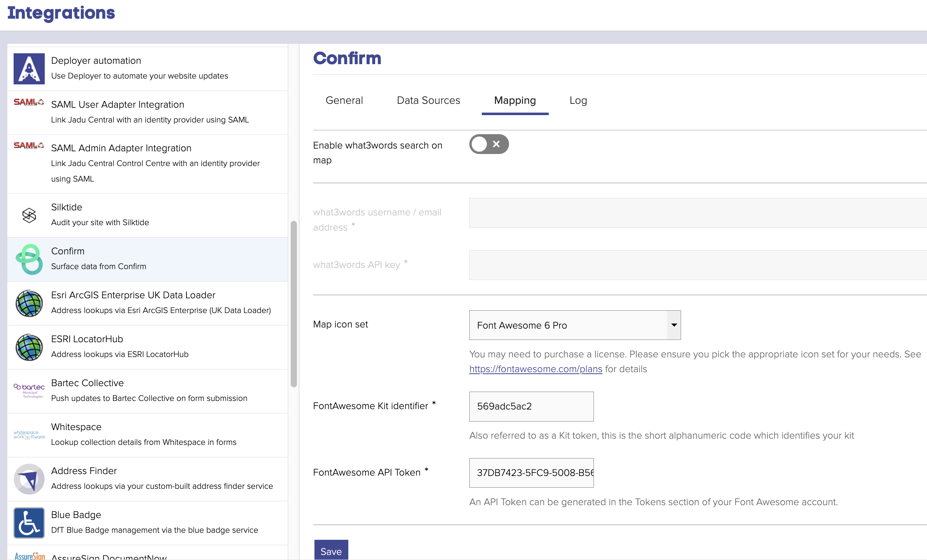Click the Save button
The image size is (927, 560).
pos(331,551)
